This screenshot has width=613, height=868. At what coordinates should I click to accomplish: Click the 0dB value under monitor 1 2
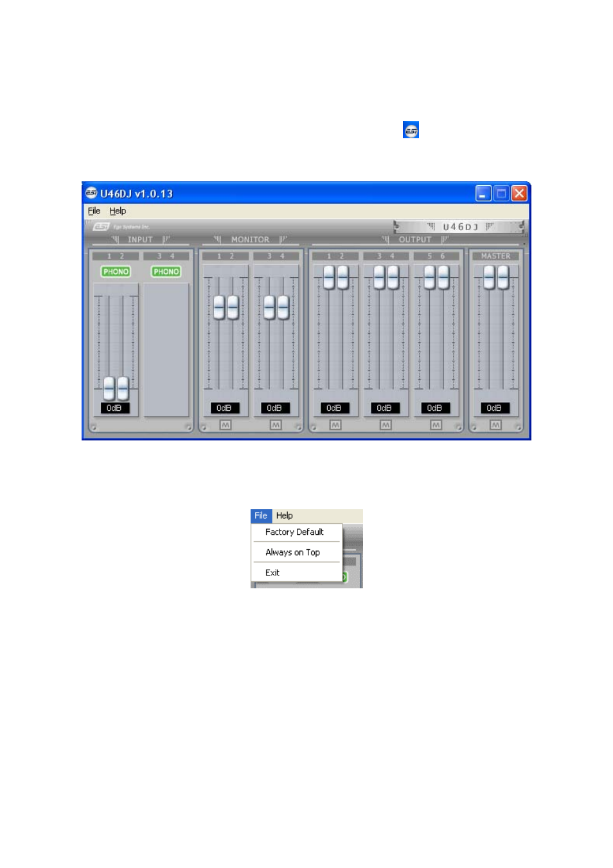coord(225,408)
